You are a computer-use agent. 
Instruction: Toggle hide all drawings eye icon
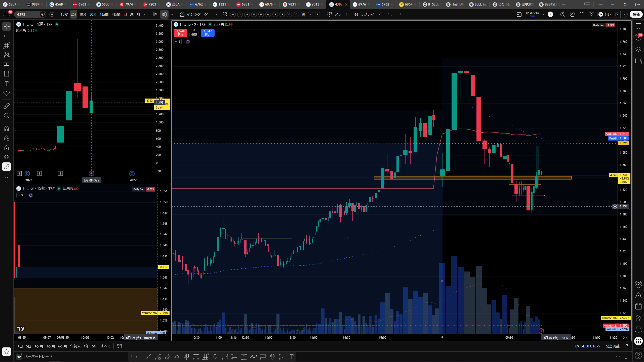pos(7,157)
